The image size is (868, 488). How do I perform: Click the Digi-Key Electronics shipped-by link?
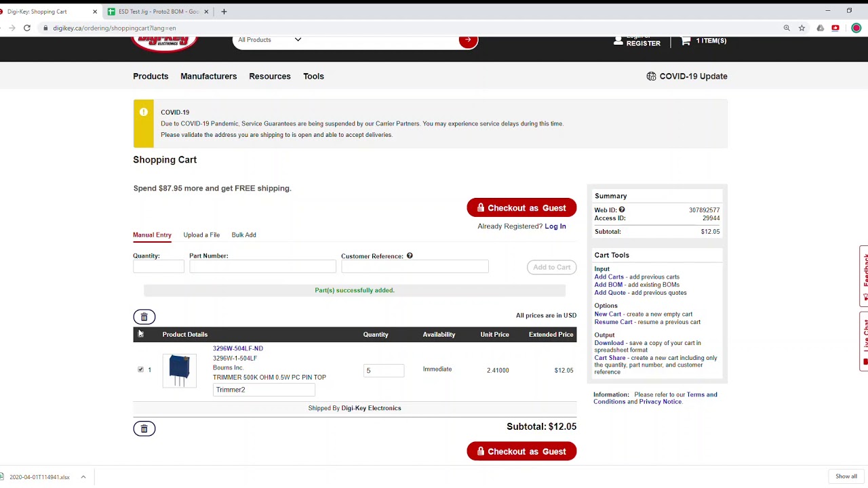tap(371, 408)
